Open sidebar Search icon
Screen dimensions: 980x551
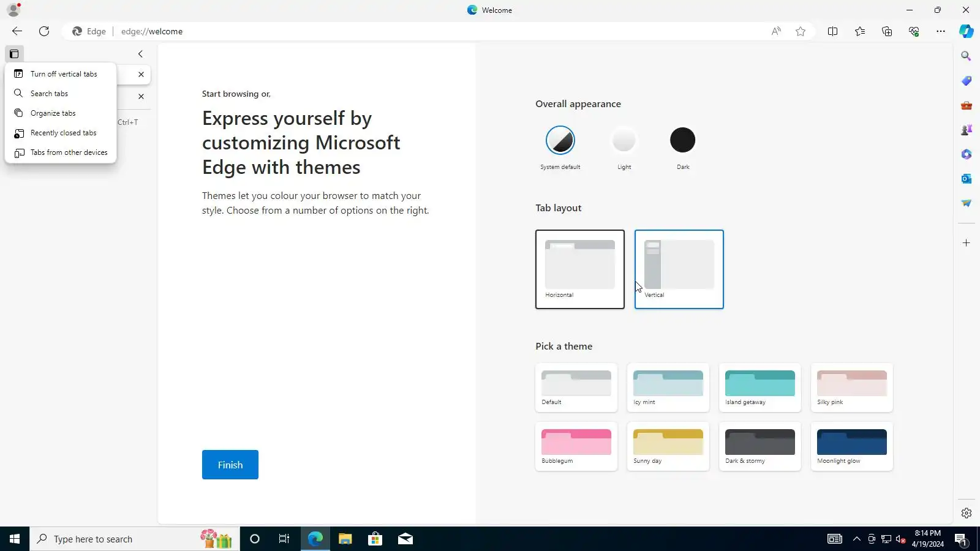(967, 56)
